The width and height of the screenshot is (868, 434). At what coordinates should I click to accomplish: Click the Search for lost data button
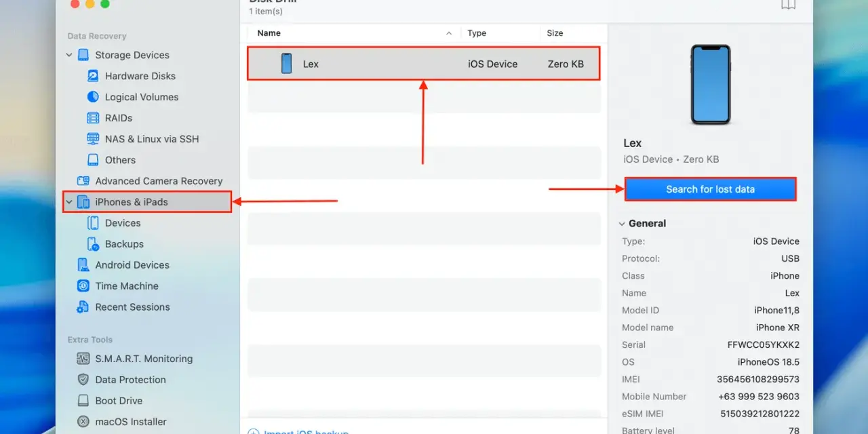point(710,189)
